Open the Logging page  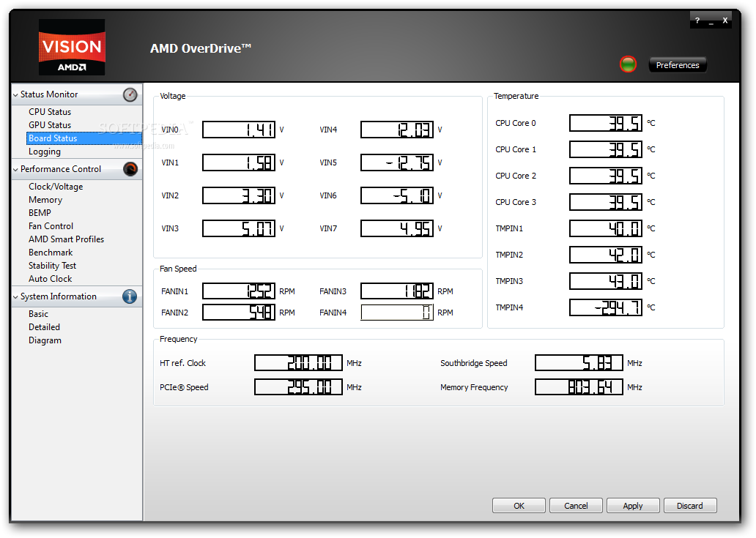pos(45,152)
